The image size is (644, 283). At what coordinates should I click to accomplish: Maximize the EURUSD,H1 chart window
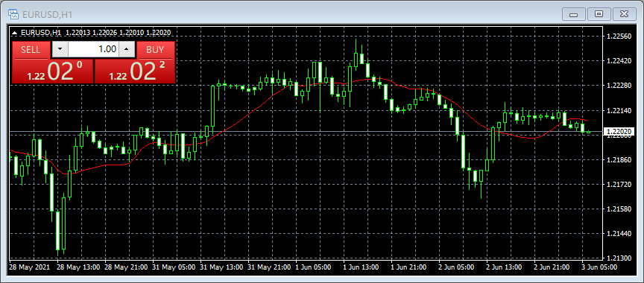(x=599, y=14)
